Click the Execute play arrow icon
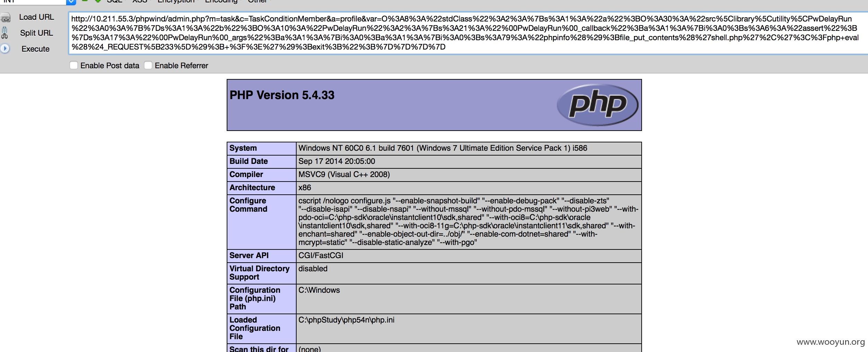The height and width of the screenshot is (352, 868). click(x=5, y=49)
